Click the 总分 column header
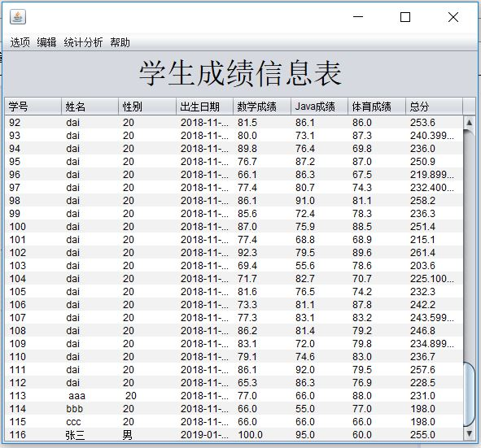481x448 pixels. pyautogui.click(x=434, y=107)
